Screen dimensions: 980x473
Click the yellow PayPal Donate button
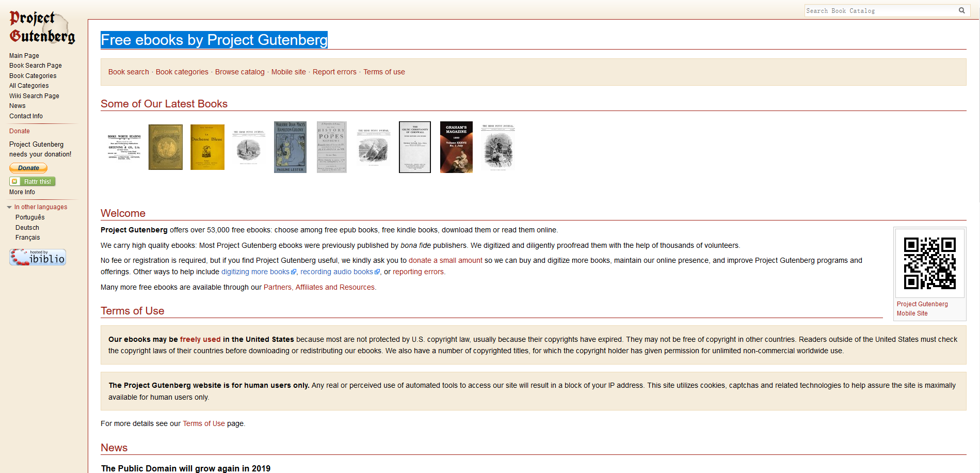(x=28, y=168)
